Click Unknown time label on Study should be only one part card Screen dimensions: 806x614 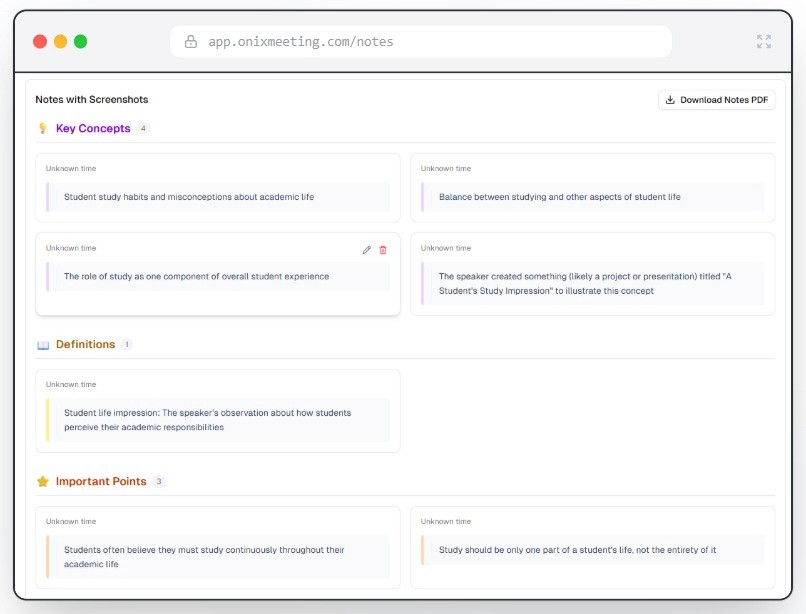click(x=446, y=521)
